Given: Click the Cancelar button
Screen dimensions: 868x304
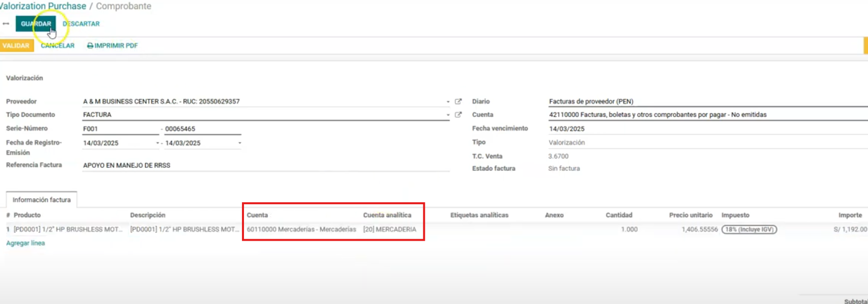Looking at the screenshot, I should [x=58, y=45].
